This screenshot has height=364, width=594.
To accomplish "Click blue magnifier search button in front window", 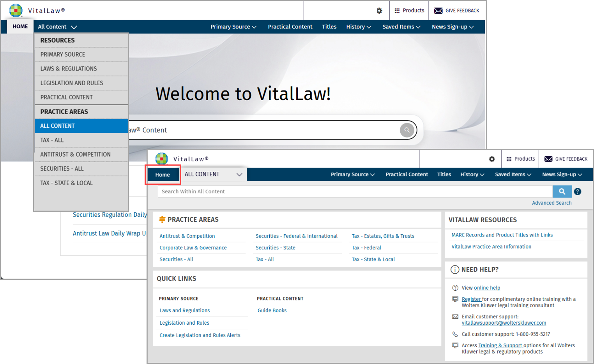I will click(562, 191).
